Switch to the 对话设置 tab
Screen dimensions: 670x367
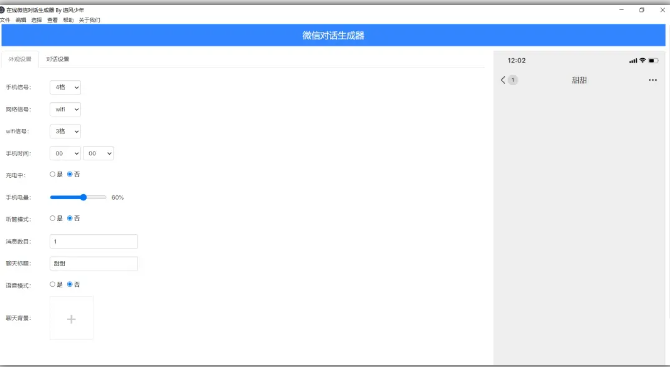[58, 59]
